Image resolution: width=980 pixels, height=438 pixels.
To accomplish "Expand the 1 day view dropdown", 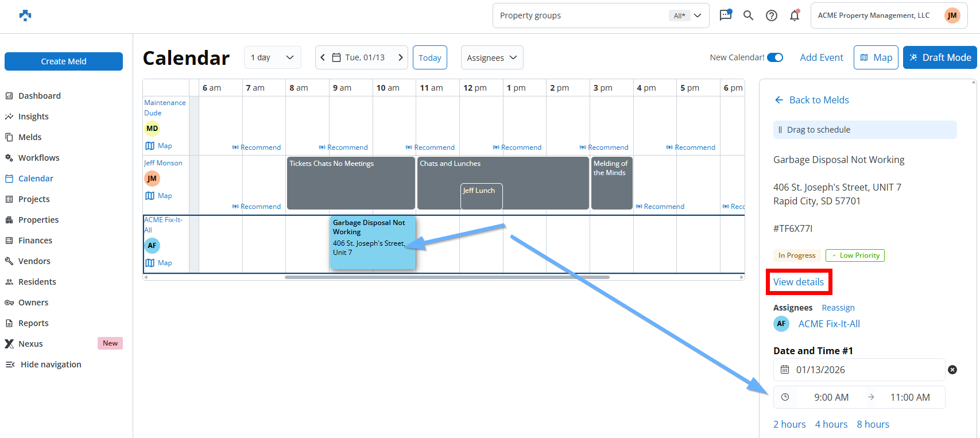I will point(272,57).
